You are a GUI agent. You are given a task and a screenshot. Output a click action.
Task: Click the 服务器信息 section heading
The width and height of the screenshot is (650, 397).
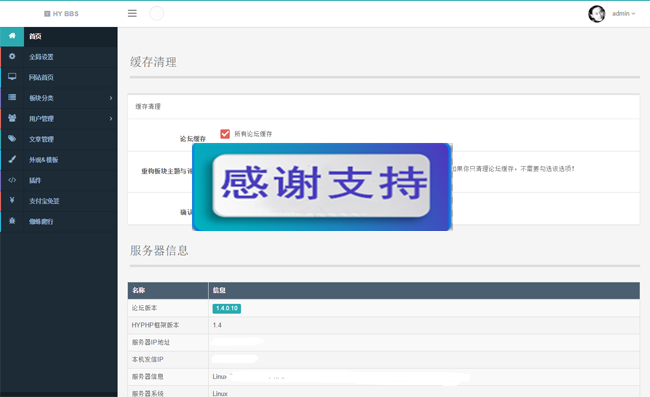pyautogui.click(x=159, y=250)
